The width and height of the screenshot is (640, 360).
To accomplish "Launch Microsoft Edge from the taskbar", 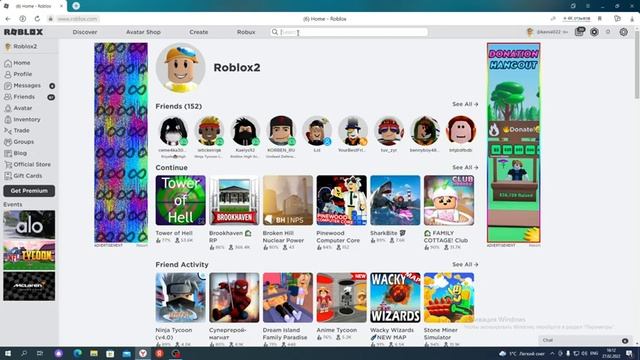I will 78,353.
